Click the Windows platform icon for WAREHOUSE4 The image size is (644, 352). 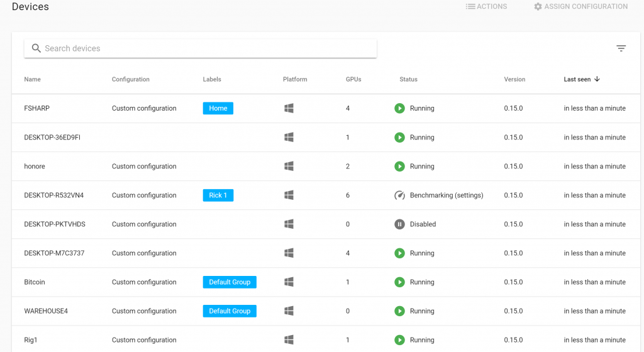tap(289, 311)
